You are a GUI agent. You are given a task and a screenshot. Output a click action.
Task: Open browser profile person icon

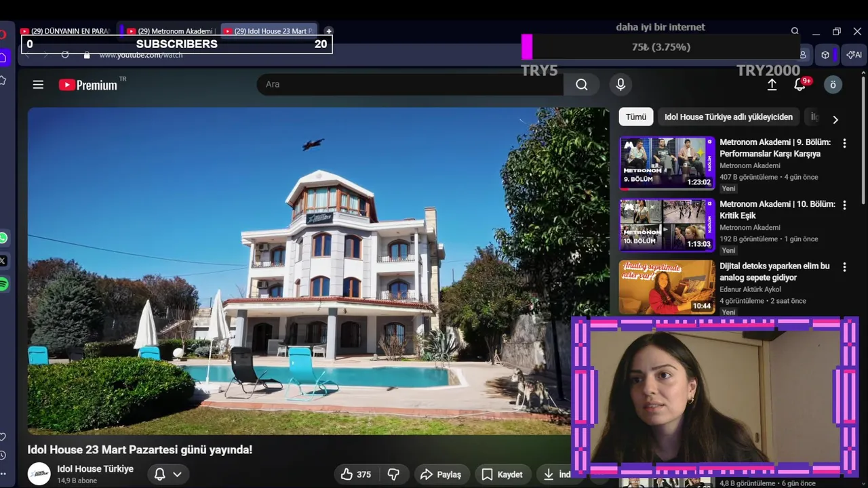click(804, 55)
